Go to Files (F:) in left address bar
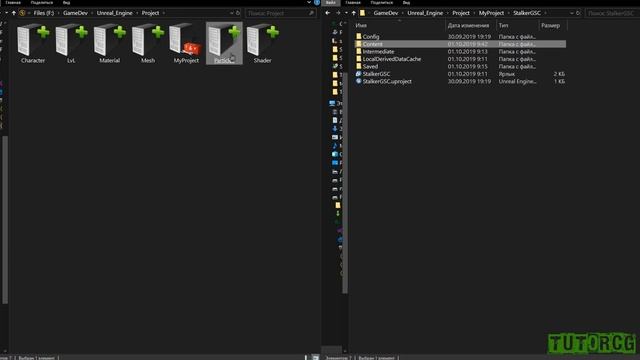The height and width of the screenshot is (360, 640). (x=44, y=13)
